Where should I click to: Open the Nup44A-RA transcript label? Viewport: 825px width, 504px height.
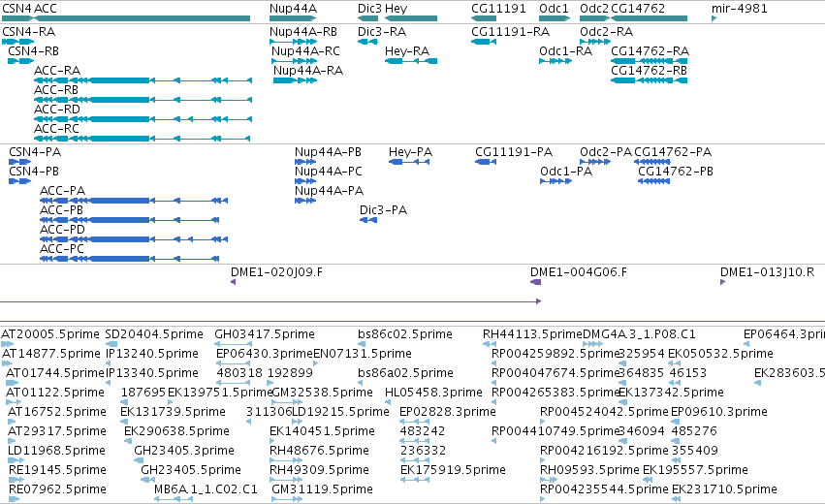pyautogui.click(x=308, y=71)
